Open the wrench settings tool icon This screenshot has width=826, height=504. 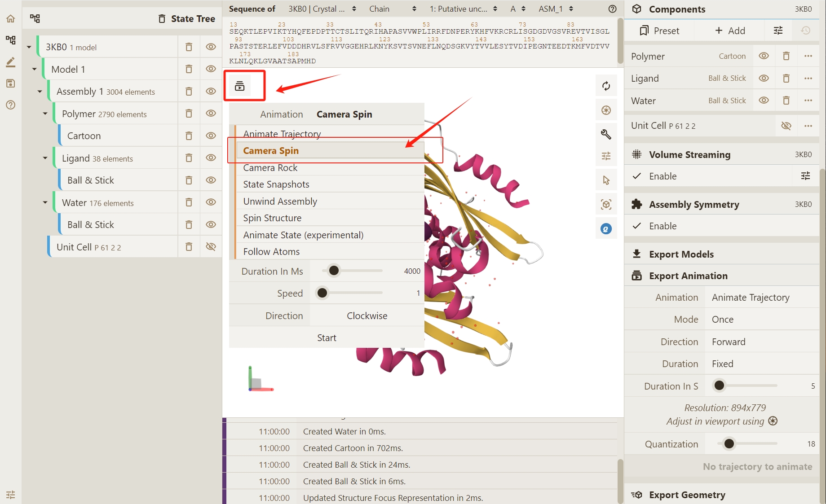pyautogui.click(x=606, y=134)
